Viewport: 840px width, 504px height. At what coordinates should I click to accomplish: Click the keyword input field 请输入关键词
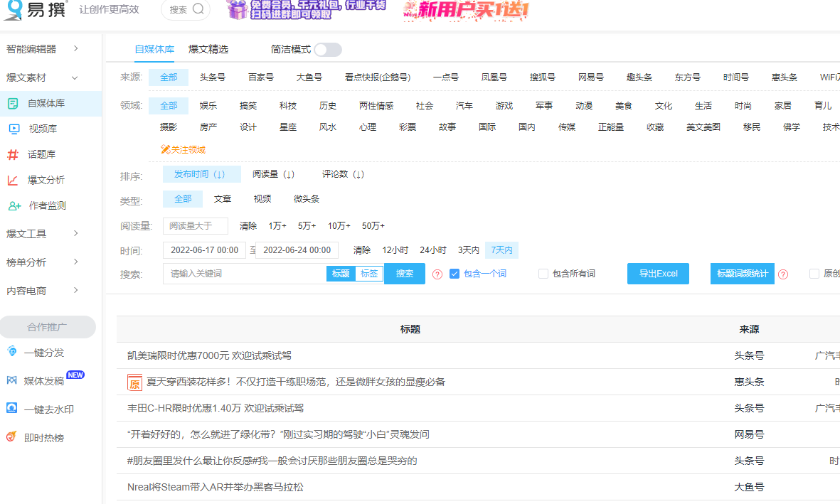pos(245,273)
